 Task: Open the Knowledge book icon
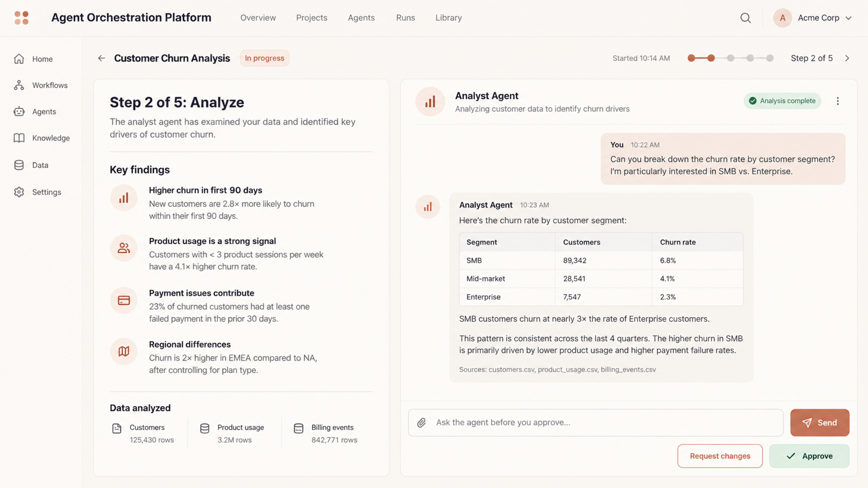pos(19,138)
